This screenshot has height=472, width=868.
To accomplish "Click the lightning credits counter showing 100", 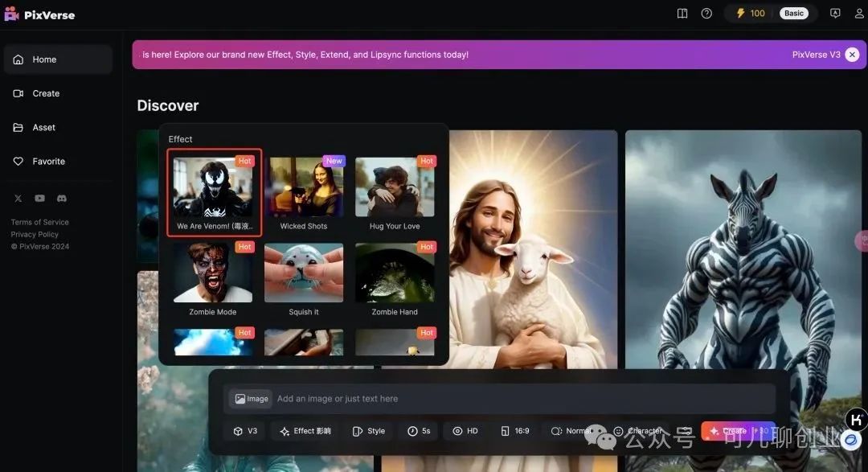I will click(x=749, y=14).
